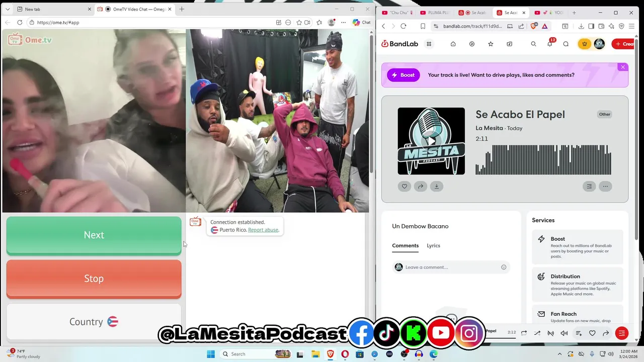Download the track Se Acabo El Papel

point(436,186)
